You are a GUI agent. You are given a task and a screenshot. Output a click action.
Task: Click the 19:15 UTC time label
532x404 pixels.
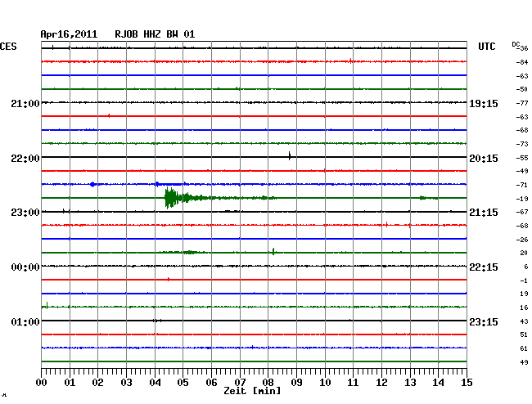click(484, 104)
